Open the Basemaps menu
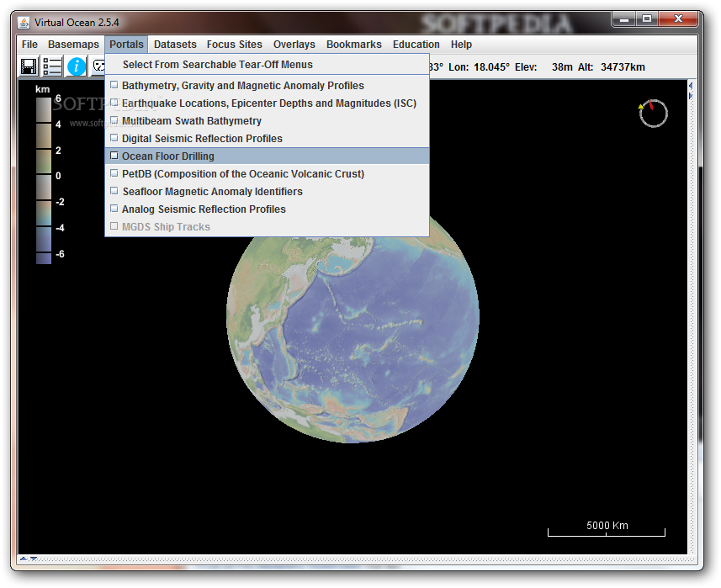 (x=73, y=45)
